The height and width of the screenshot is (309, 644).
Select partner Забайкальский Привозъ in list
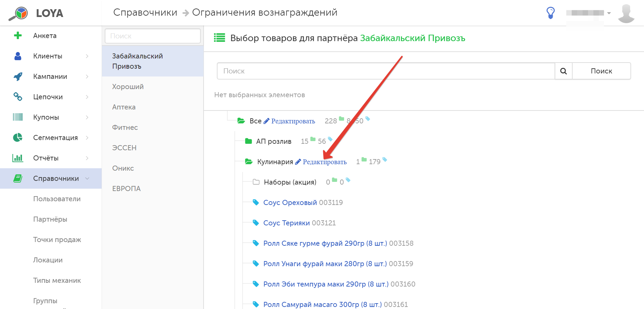[153, 61]
